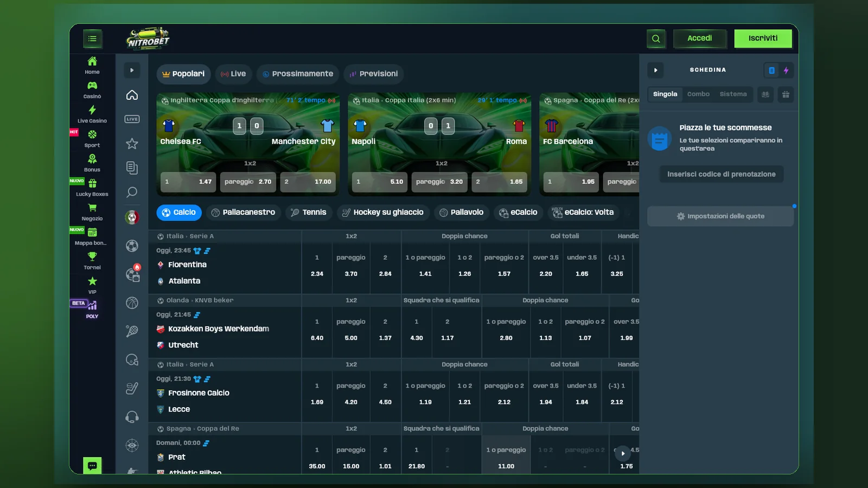
Task: Click the Iscriviti register button
Action: [763, 38]
